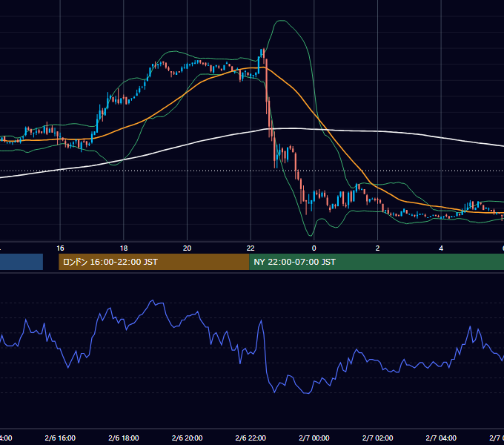This screenshot has height=445, width=504.
Task: Click the 2/6 16:00 label on oscillator axis
Action: [60, 438]
